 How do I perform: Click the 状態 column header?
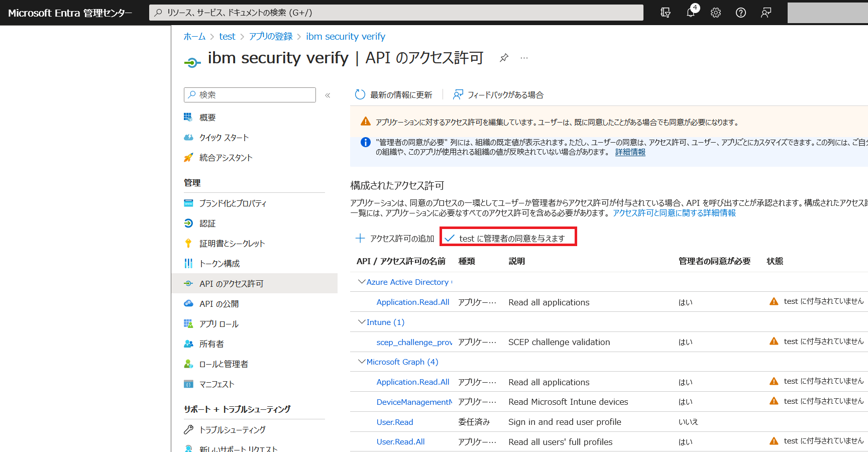775,261
